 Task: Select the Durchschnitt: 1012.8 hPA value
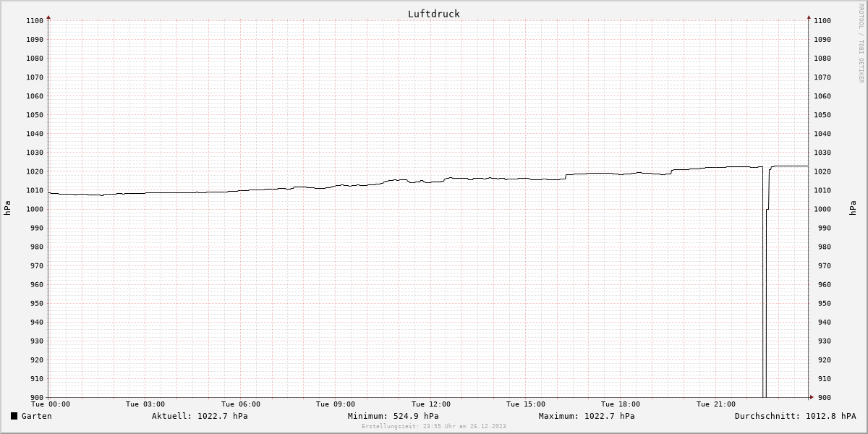[795, 416]
